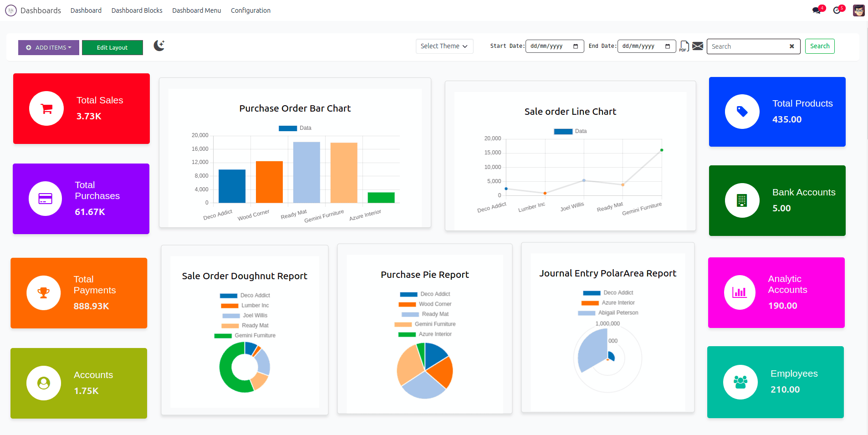Click the calculator icon on Bank Accounts card
The width and height of the screenshot is (868, 435).
pyautogui.click(x=741, y=200)
